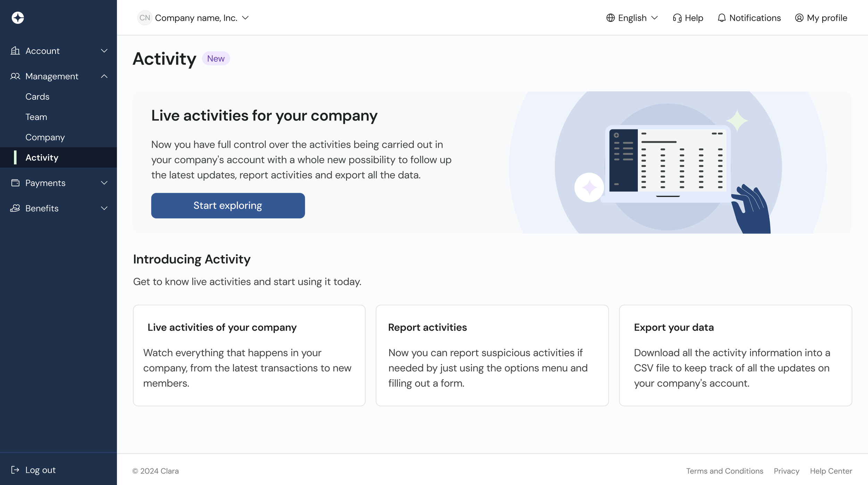This screenshot has height=485, width=868.
Task: Click the Account building icon
Action: [x=15, y=51]
